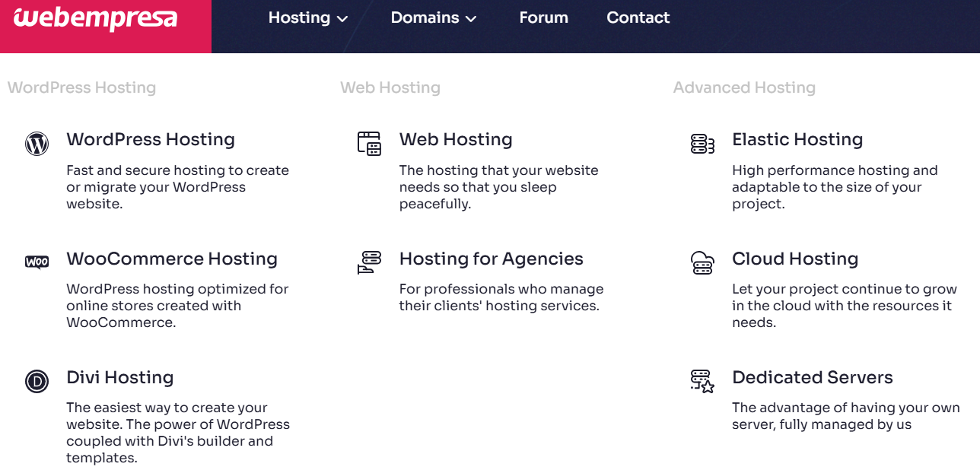
Task: Click the WordPress logo icon
Action: (x=37, y=143)
